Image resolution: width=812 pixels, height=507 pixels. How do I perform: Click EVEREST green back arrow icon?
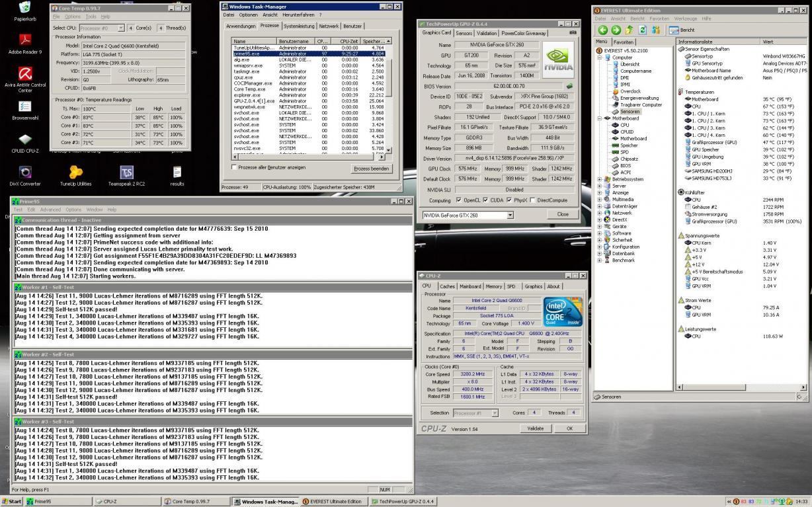(602, 30)
